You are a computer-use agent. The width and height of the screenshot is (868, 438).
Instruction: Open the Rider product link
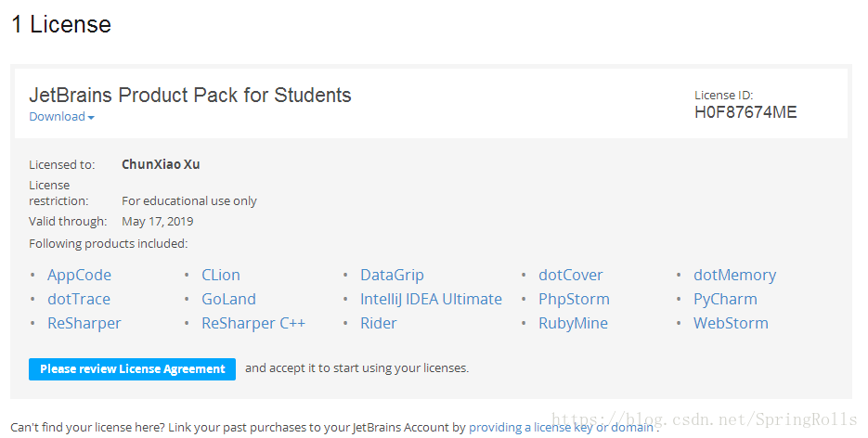pyautogui.click(x=379, y=323)
